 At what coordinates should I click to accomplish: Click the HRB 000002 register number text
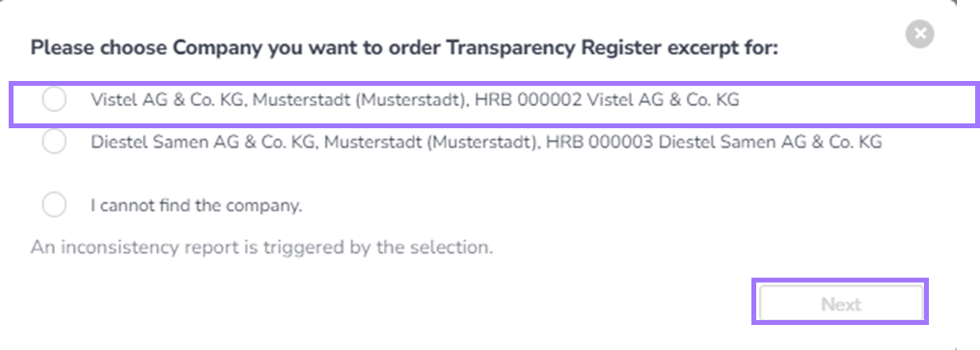(x=529, y=99)
